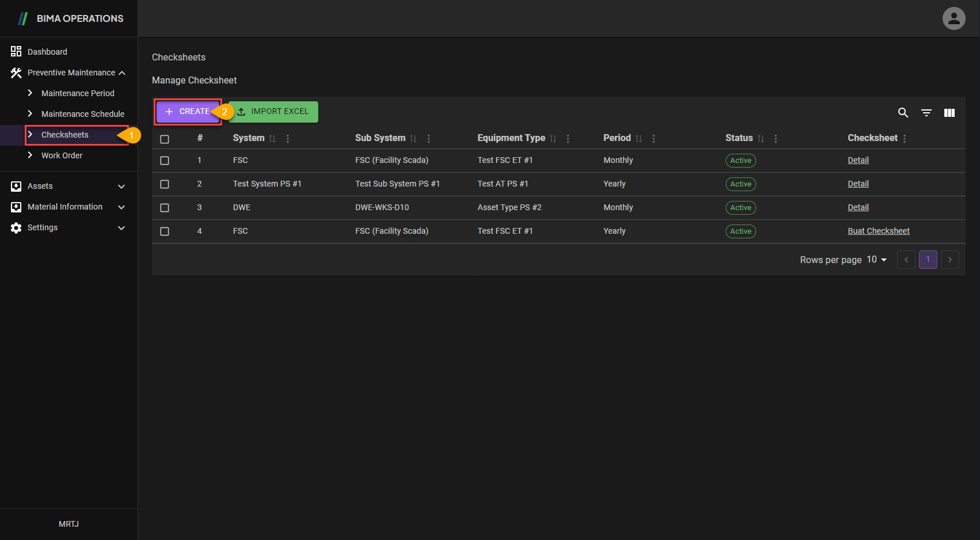Open the column visibility icon
This screenshot has width=980, height=540.
949,113
